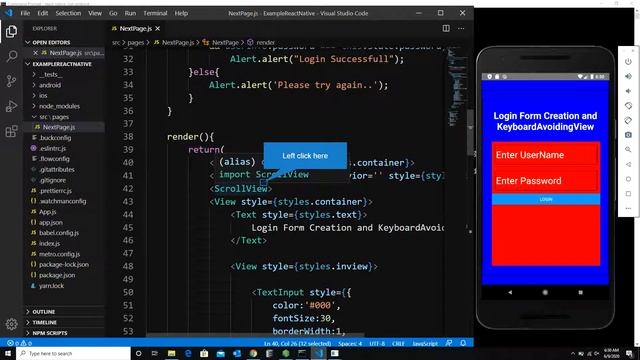Open the emulator extended controls ellipsis
Screen dimensions: 640x360
coord(628,208)
